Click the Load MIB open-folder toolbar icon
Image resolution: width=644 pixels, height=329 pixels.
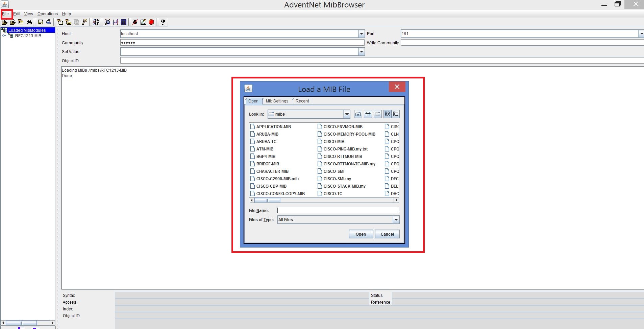(5, 22)
